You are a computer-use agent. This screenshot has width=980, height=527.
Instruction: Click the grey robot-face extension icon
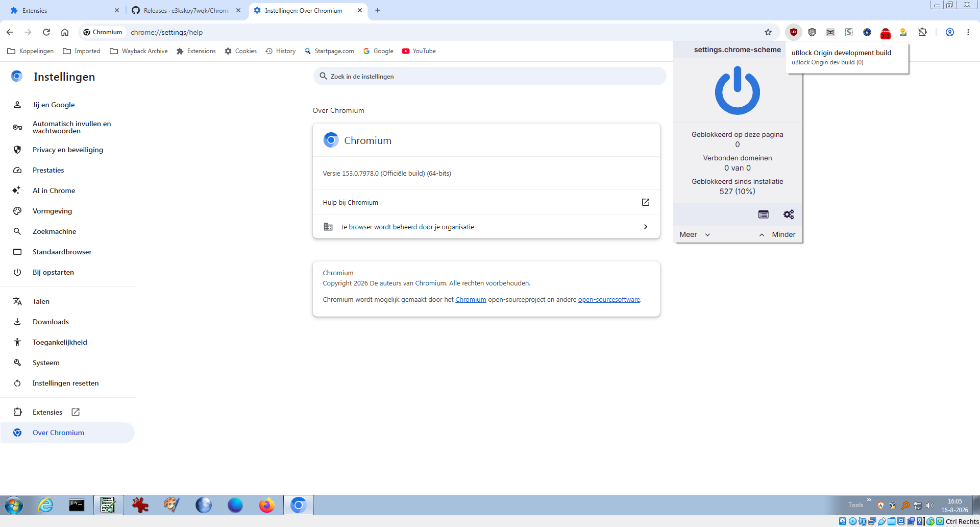(830, 32)
